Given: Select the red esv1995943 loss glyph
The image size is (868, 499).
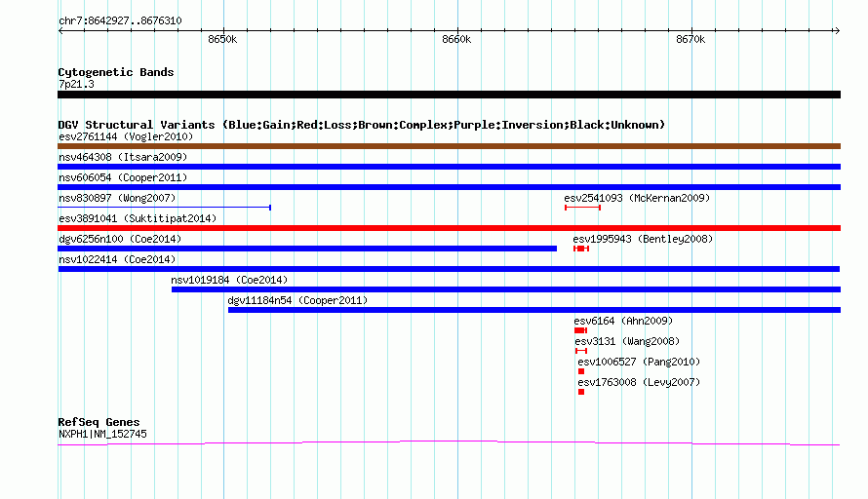Looking at the screenshot, I should tap(581, 249).
